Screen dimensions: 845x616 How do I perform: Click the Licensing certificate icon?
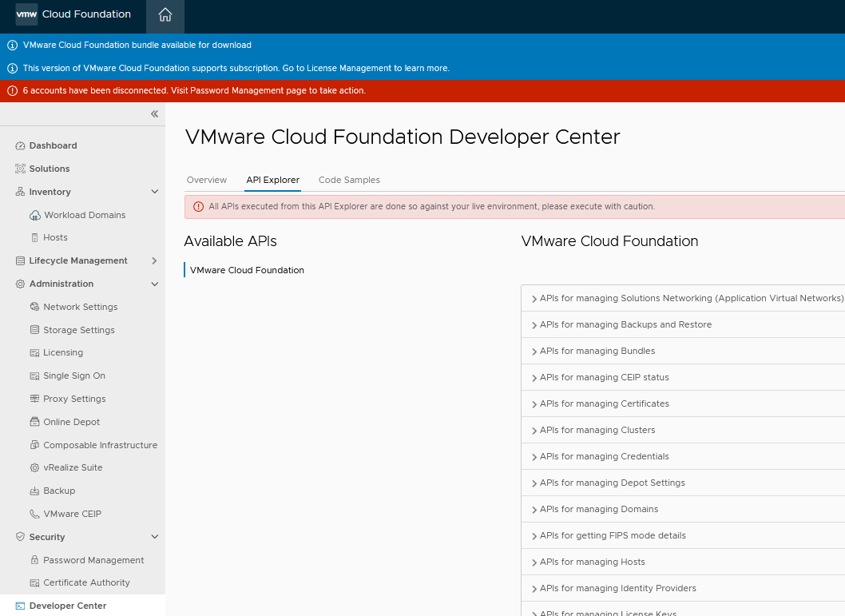pyautogui.click(x=34, y=353)
